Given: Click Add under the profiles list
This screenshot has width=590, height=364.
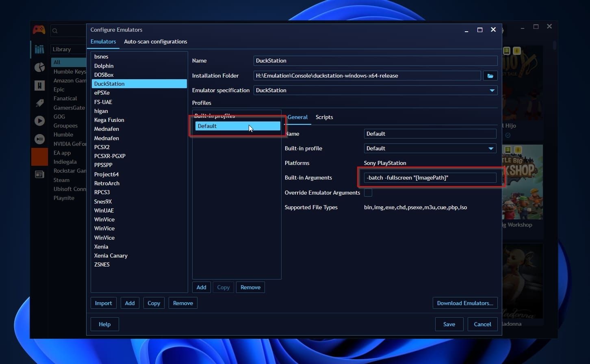Looking at the screenshot, I should [202, 287].
